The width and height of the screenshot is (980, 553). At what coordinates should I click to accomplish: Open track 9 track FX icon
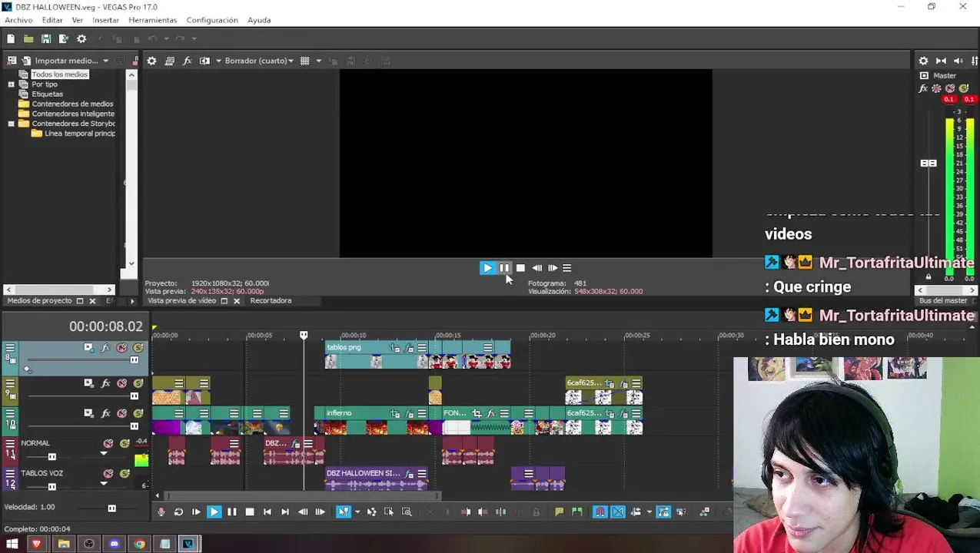[106, 383]
